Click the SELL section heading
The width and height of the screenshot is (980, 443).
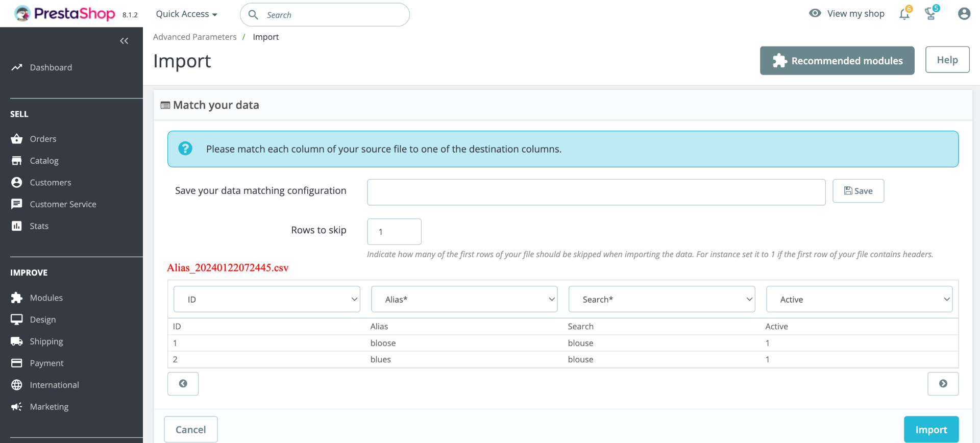(x=19, y=114)
